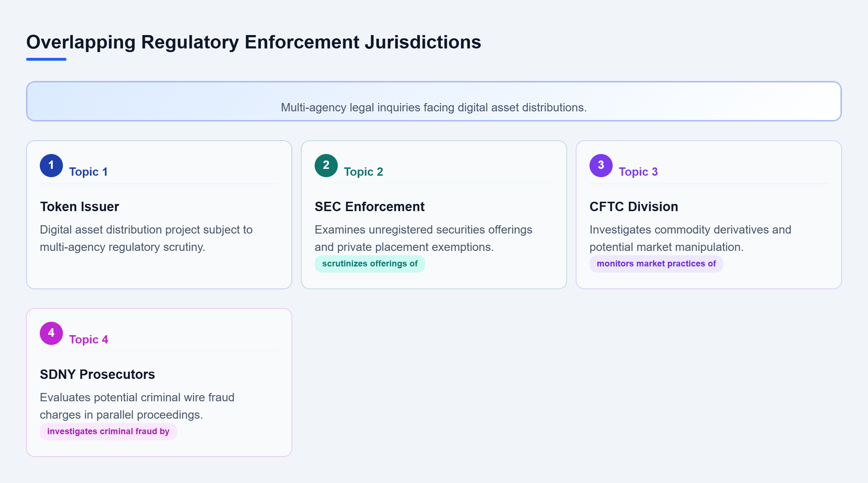Select the 'Topic 2' label
Screen dimensions: 868x483
coord(363,172)
